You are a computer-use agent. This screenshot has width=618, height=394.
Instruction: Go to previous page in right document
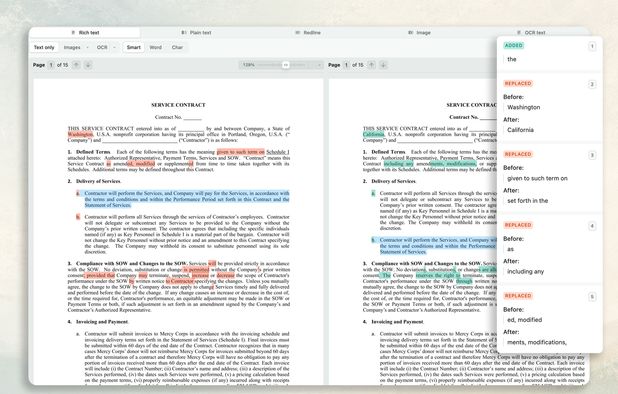(x=372, y=65)
